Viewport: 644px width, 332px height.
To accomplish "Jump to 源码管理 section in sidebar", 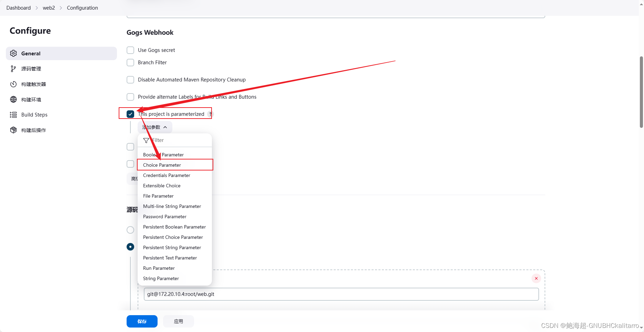I will (x=61, y=69).
